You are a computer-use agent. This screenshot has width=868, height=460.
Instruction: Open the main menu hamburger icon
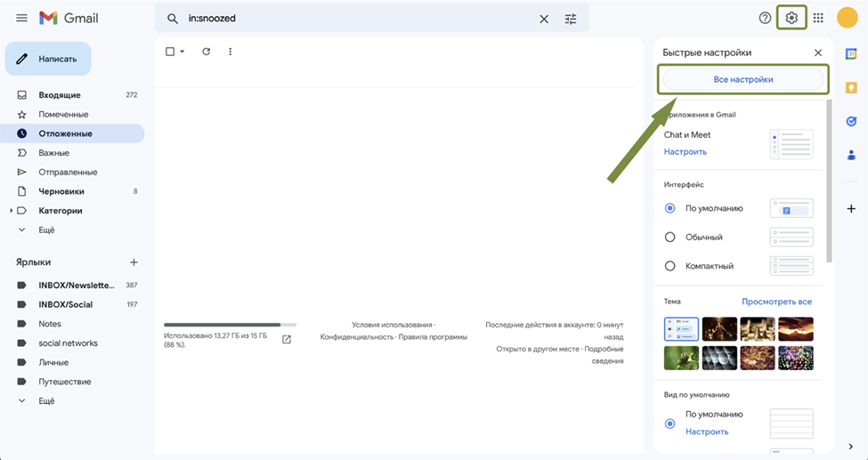21,19
